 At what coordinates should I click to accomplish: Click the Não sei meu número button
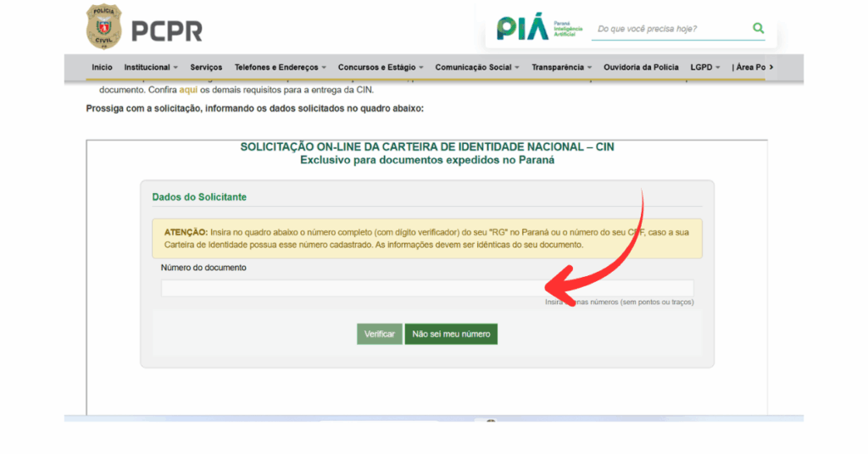pyautogui.click(x=451, y=335)
